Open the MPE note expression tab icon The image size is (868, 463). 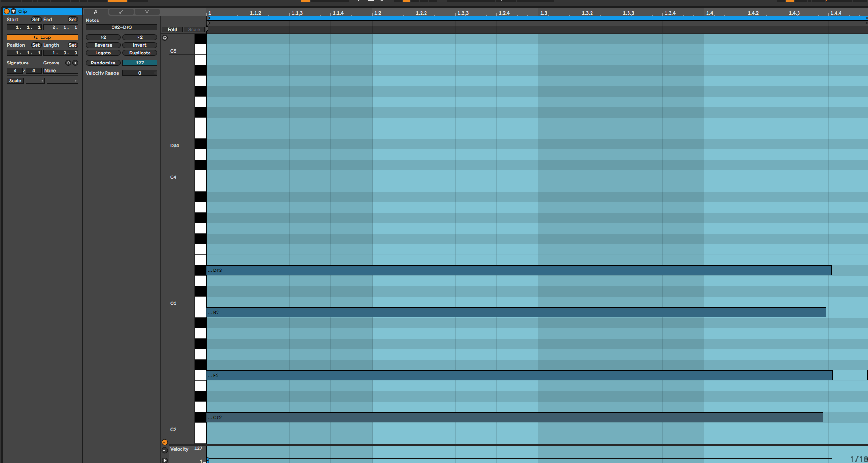tap(147, 12)
